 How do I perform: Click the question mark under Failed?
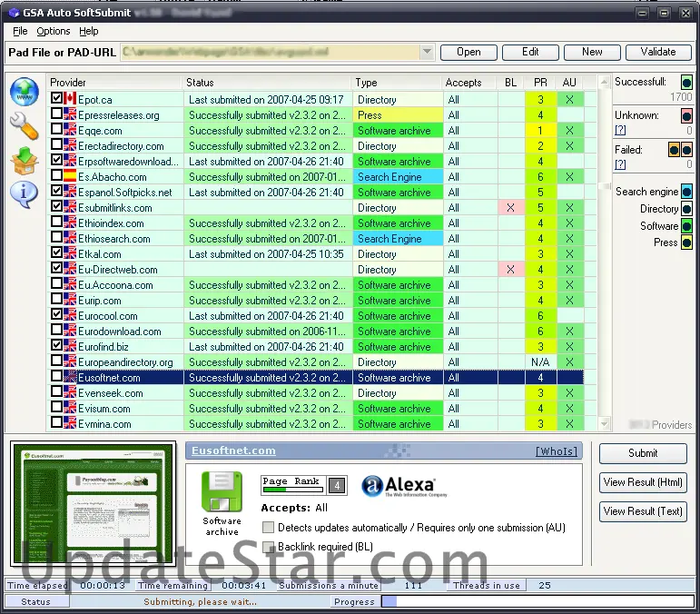(x=620, y=164)
